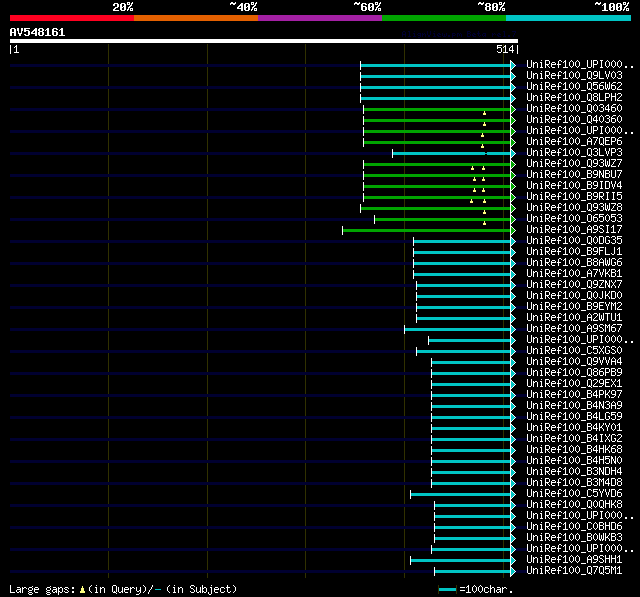Click the arrowhead end marker of UniRef100_Q8LPH2
The image size is (640, 597).
tap(513, 98)
